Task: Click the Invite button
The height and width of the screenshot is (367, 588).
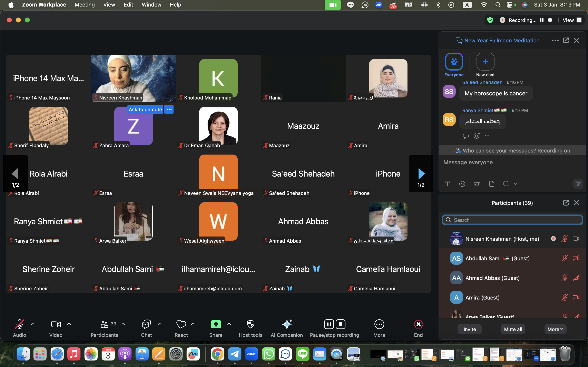Action: [x=469, y=329]
